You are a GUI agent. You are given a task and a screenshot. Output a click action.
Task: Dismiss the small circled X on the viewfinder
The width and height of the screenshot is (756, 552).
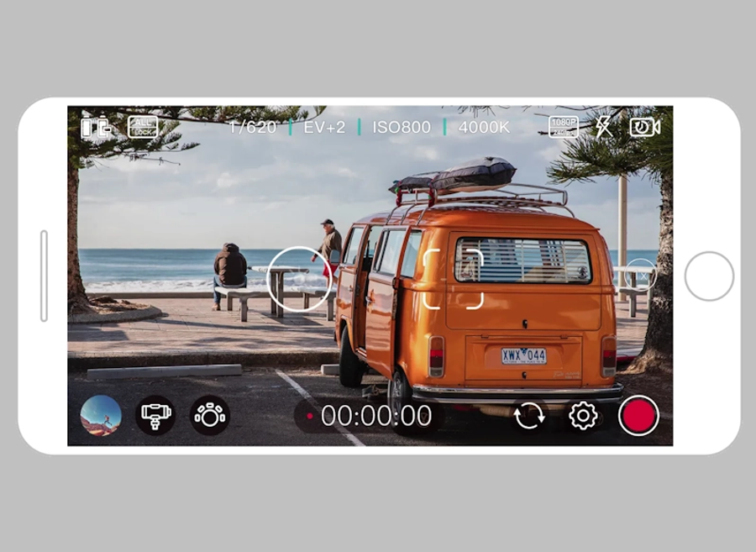[641, 276]
